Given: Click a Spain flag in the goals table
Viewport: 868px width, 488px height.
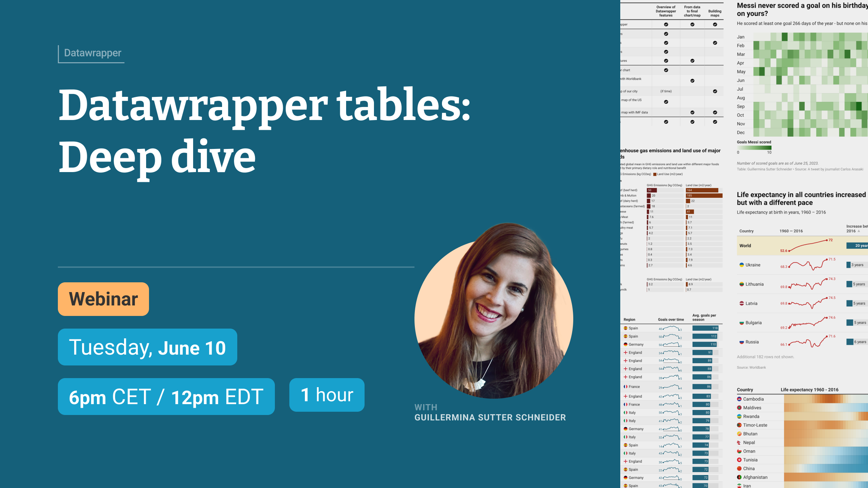Looking at the screenshot, I should (x=625, y=328).
